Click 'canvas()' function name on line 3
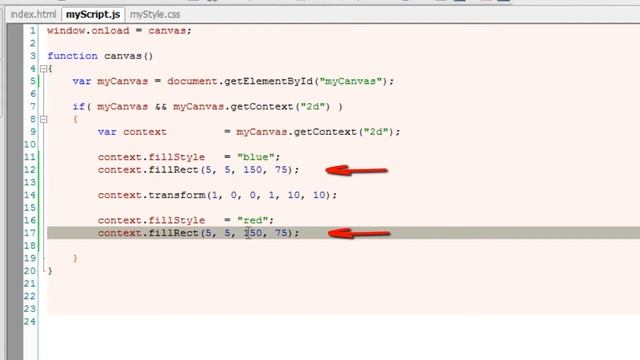The height and width of the screenshot is (360, 640). 129,56
